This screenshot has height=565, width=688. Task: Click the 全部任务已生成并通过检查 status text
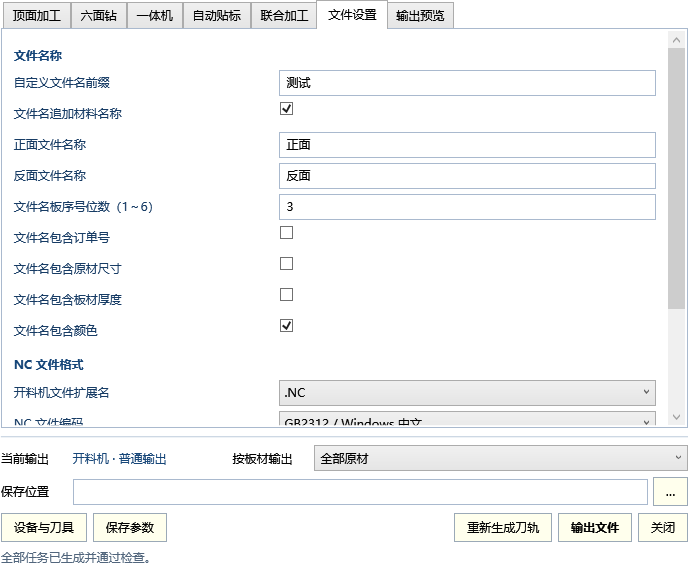75,558
